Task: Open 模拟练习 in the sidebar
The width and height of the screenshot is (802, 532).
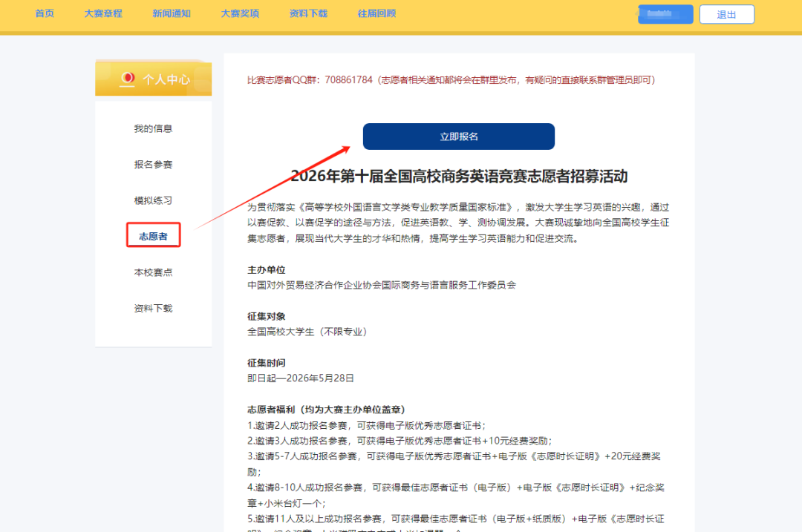Action: (x=153, y=200)
